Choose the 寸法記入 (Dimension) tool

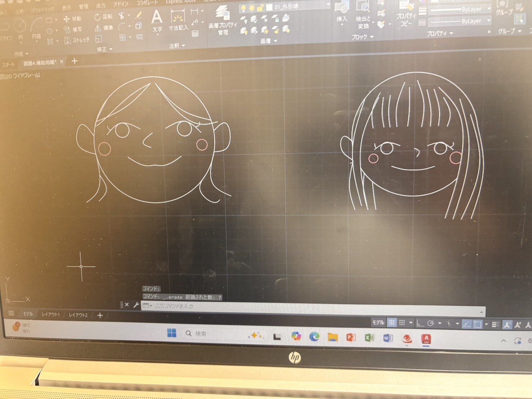178,21
